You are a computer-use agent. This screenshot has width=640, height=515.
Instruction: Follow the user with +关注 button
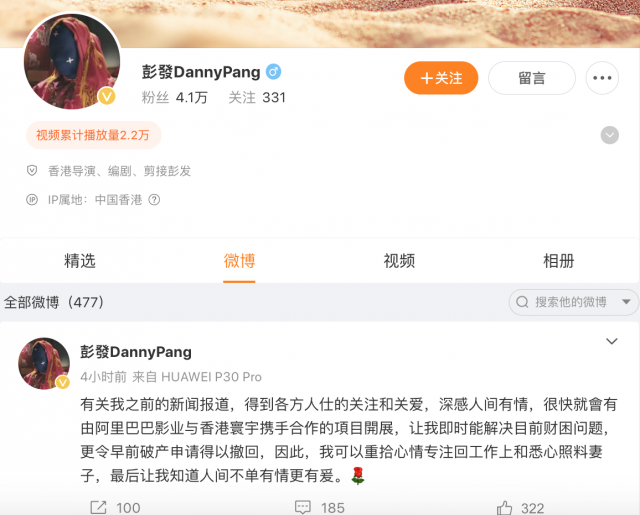[x=441, y=78]
